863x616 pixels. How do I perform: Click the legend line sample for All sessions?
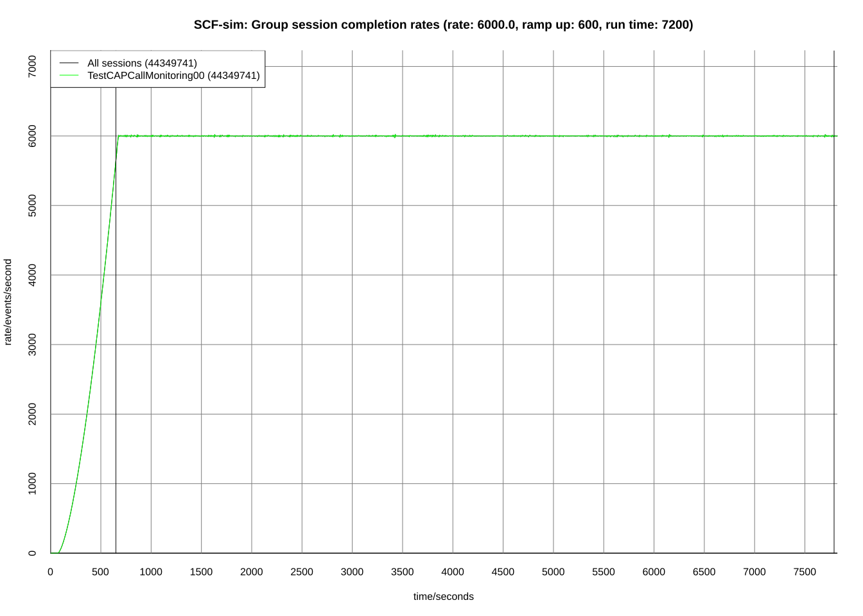(x=70, y=63)
